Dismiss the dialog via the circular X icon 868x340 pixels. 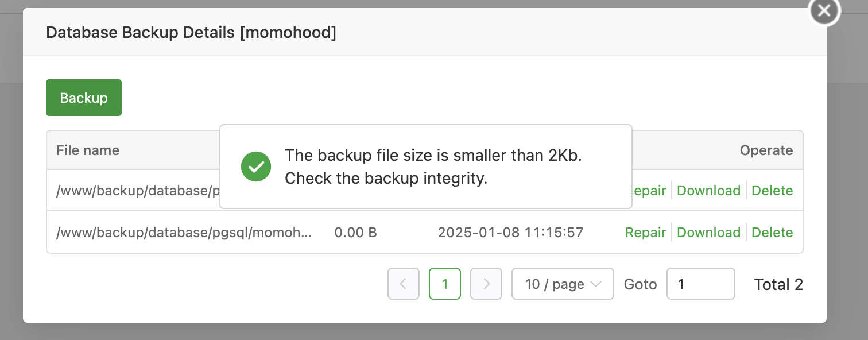(x=824, y=11)
